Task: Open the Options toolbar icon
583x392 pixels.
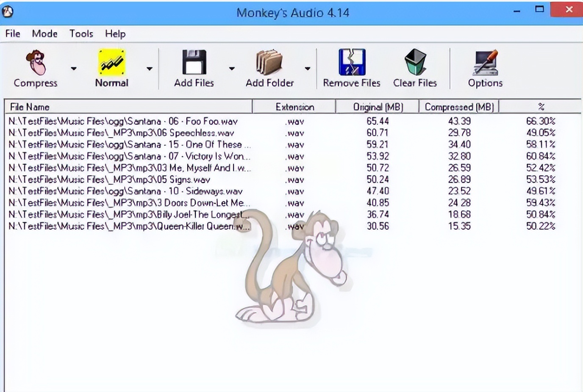Action: 485,63
